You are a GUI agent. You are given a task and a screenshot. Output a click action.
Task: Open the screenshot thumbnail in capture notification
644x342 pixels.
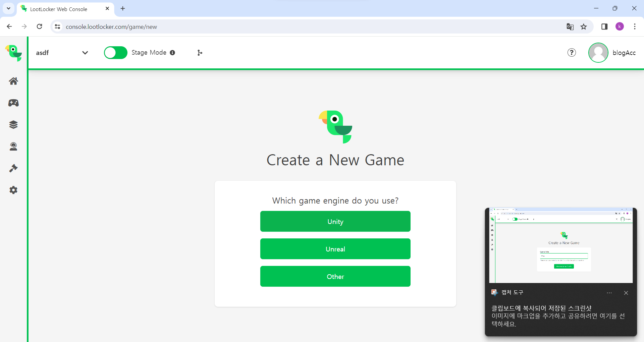pos(561,245)
